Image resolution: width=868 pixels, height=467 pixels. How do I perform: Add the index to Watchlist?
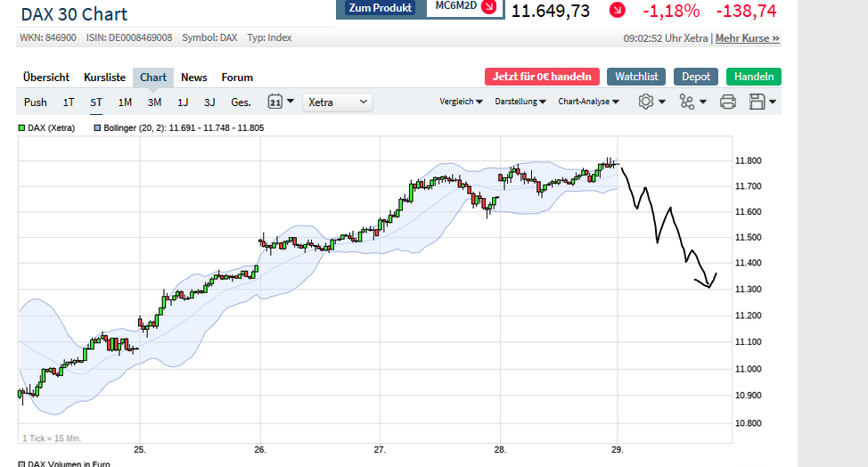636,77
